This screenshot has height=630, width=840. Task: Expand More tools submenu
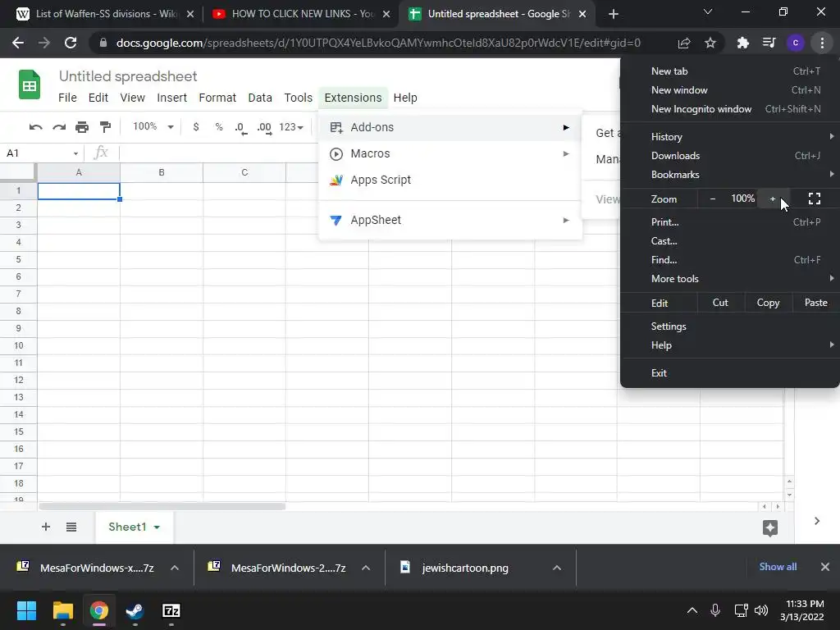pos(729,279)
